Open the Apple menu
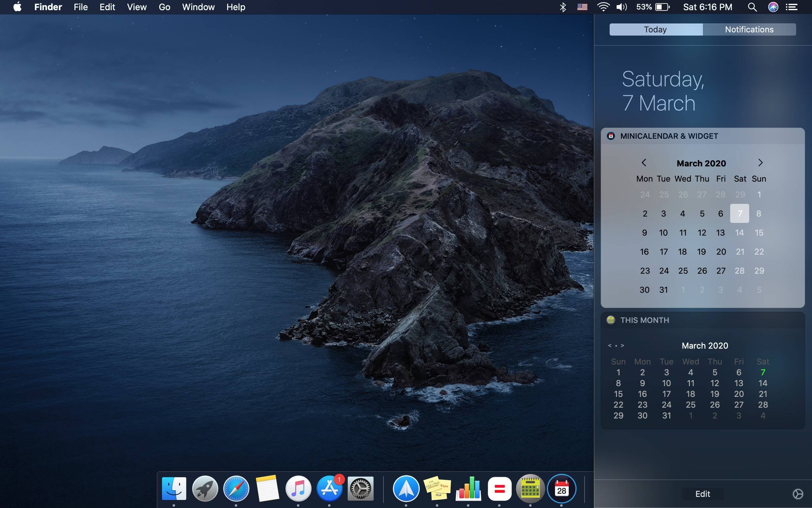Image resolution: width=812 pixels, height=508 pixels. pyautogui.click(x=17, y=7)
